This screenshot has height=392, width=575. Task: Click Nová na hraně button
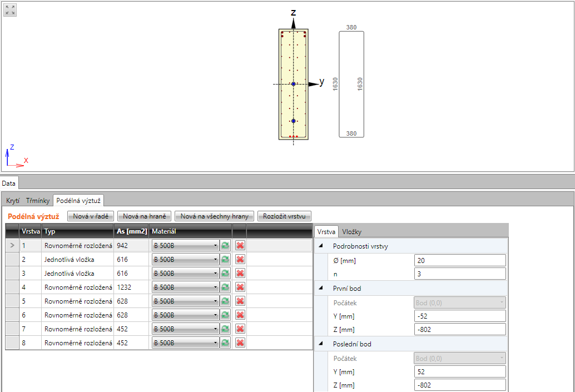[145, 216]
